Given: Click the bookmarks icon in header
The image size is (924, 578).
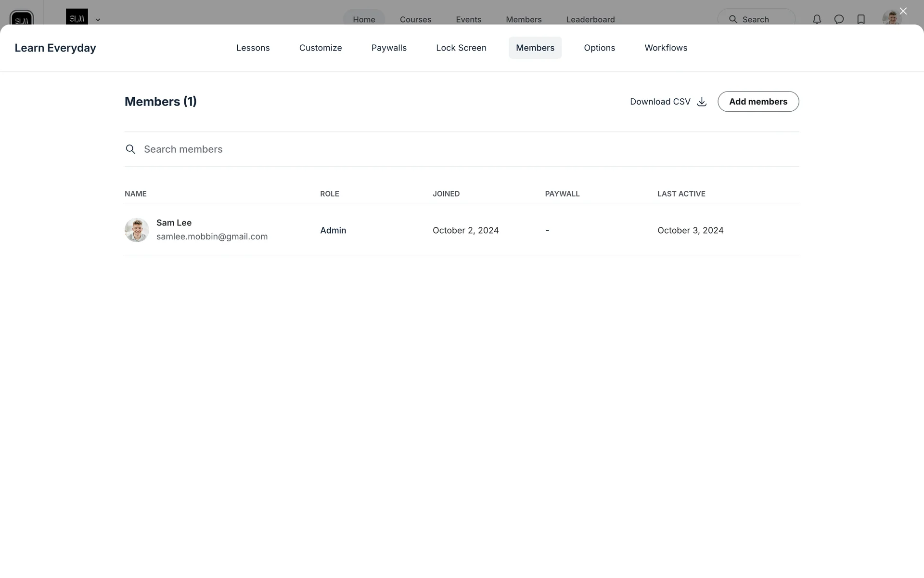Looking at the screenshot, I should click(861, 19).
